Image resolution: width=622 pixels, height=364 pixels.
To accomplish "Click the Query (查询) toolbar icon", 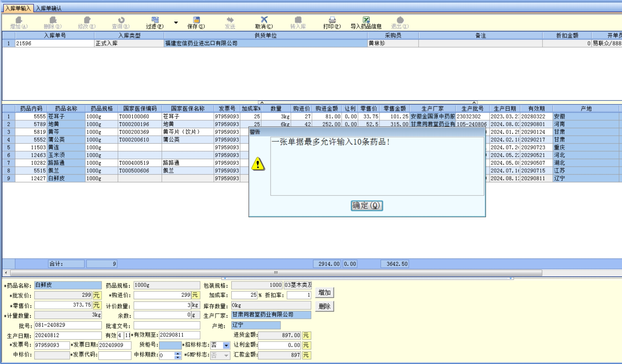I will tap(121, 20).
